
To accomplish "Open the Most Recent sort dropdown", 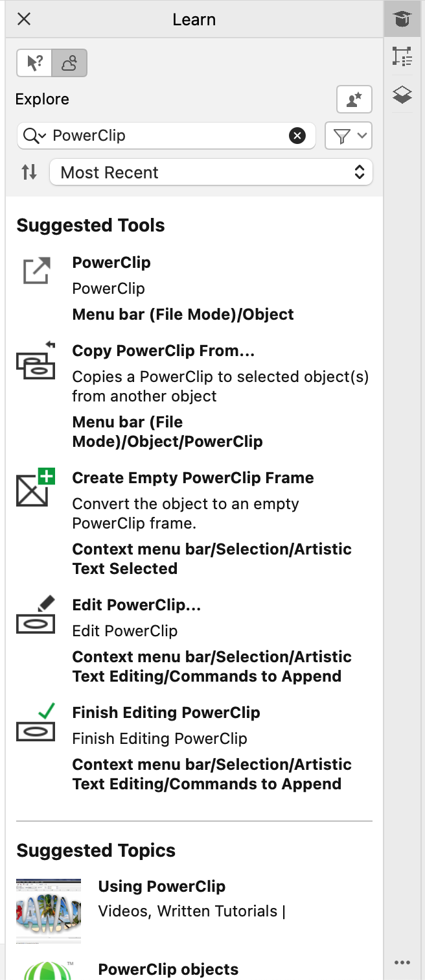I will (211, 173).
